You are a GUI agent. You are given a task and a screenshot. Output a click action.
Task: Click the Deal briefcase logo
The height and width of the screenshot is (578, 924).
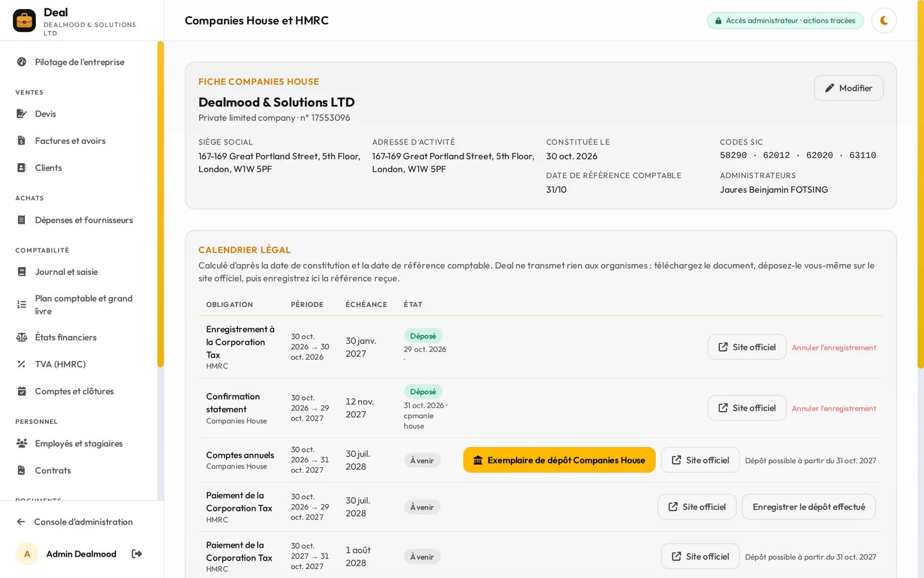(24, 21)
